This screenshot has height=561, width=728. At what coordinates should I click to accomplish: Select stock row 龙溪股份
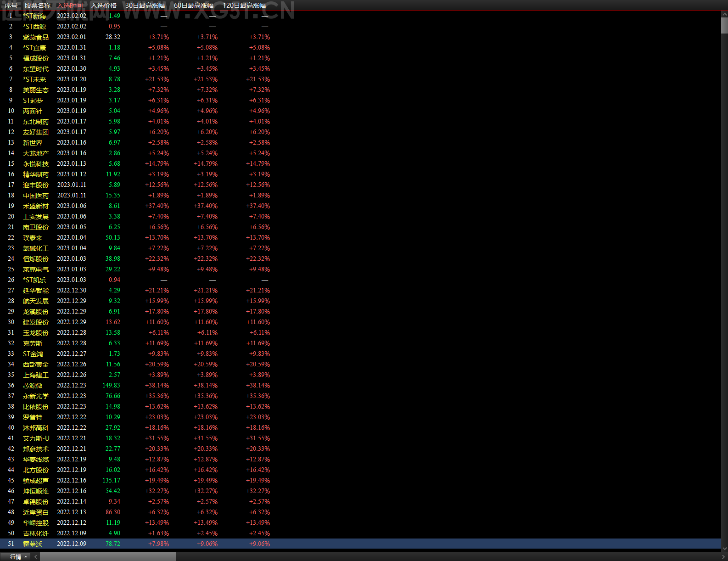pos(360,311)
